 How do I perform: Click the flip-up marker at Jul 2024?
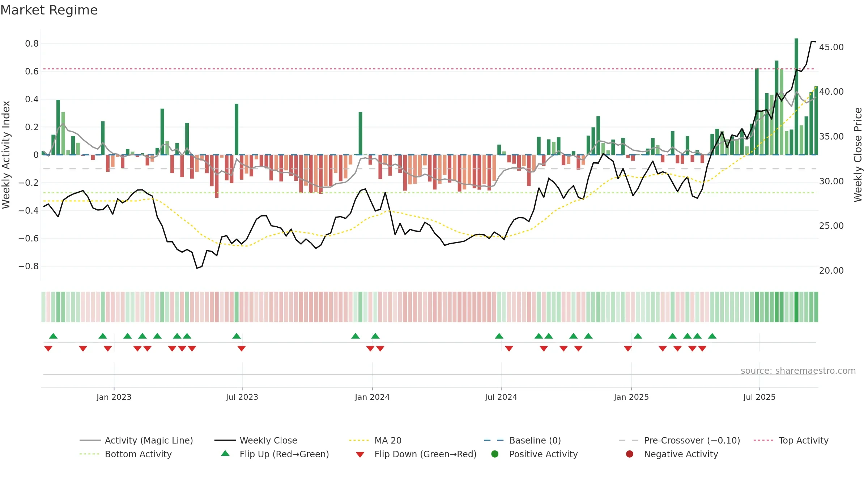coord(499,336)
